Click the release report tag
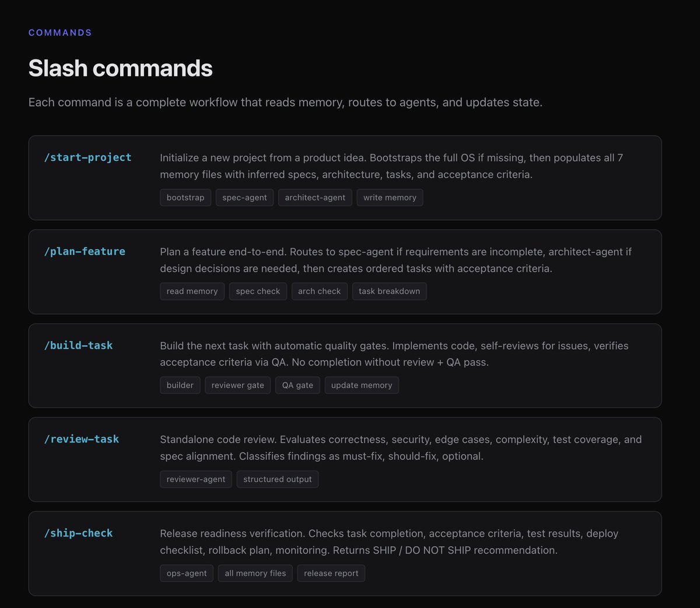700x608 pixels. pos(331,573)
